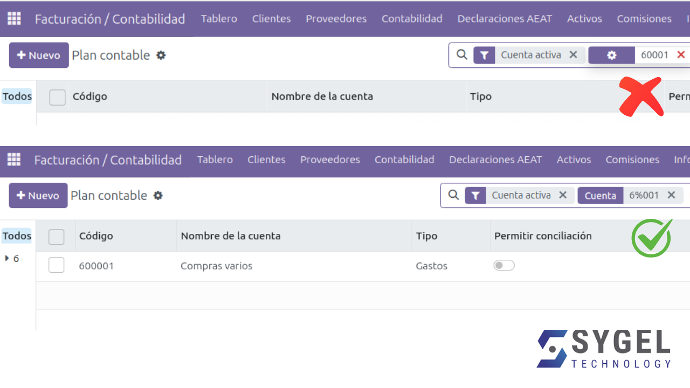The image size is (690, 388).
Task: Click gear facet icon beside 60001
Action: 612,55
